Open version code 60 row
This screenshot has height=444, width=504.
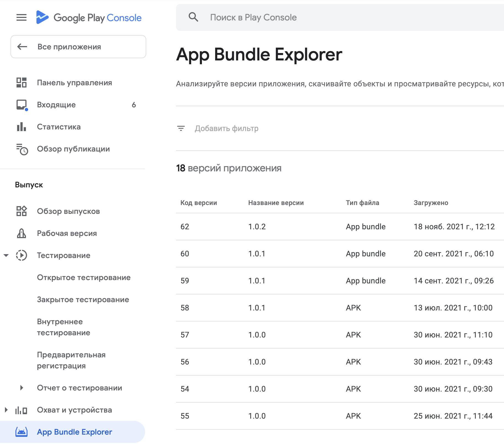340,254
